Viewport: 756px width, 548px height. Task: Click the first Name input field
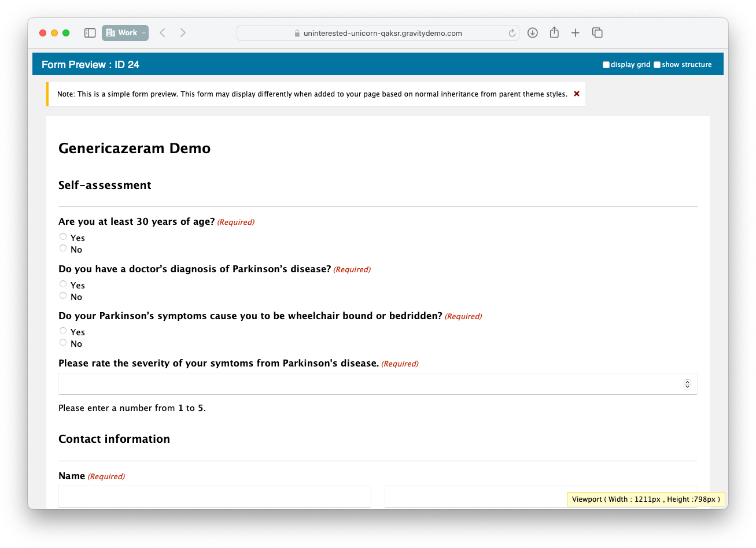[215, 496]
